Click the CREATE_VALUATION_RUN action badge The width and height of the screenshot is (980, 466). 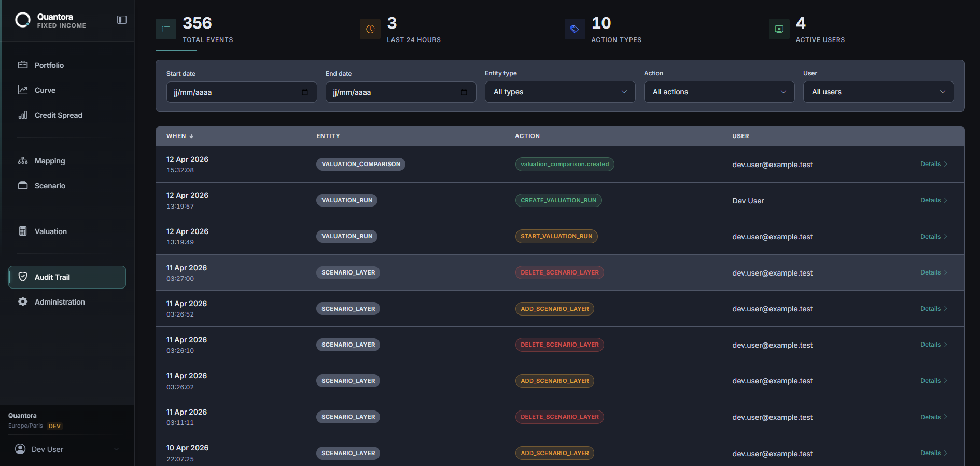(558, 200)
